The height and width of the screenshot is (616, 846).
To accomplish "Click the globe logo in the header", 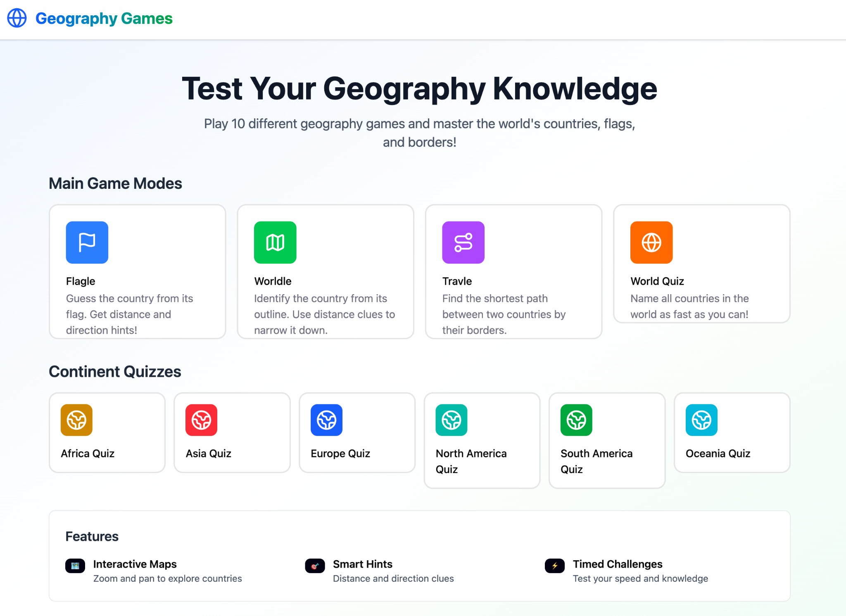I will (x=17, y=19).
